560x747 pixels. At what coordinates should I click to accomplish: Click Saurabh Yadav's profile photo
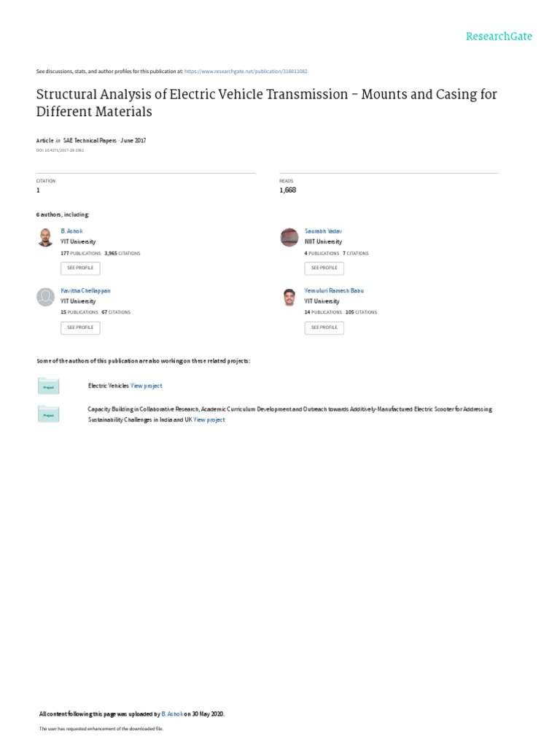[289, 237]
